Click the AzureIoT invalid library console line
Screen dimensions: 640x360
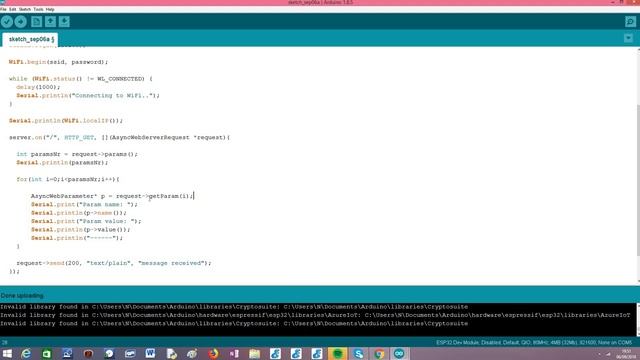point(315,315)
